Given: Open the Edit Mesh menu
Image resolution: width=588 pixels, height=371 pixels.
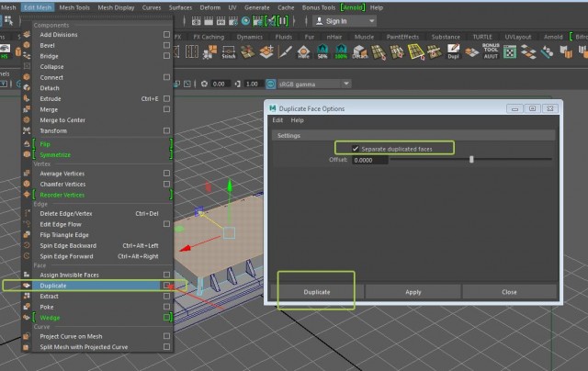Looking at the screenshot, I should tap(38, 7).
